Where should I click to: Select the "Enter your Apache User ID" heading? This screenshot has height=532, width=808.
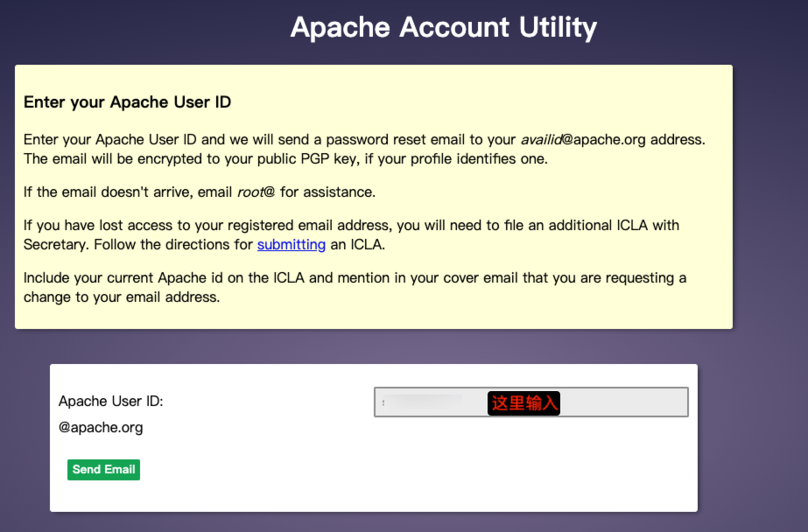coord(127,102)
